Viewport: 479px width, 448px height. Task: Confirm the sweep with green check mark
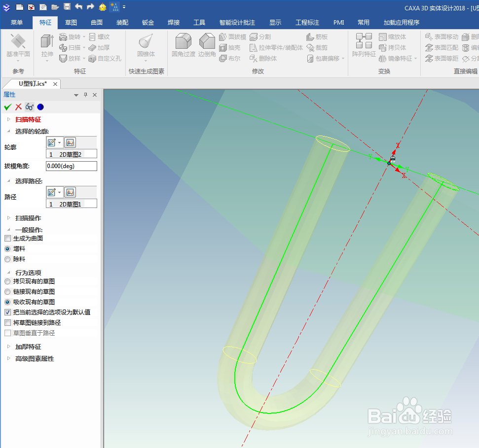click(x=7, y=106)
